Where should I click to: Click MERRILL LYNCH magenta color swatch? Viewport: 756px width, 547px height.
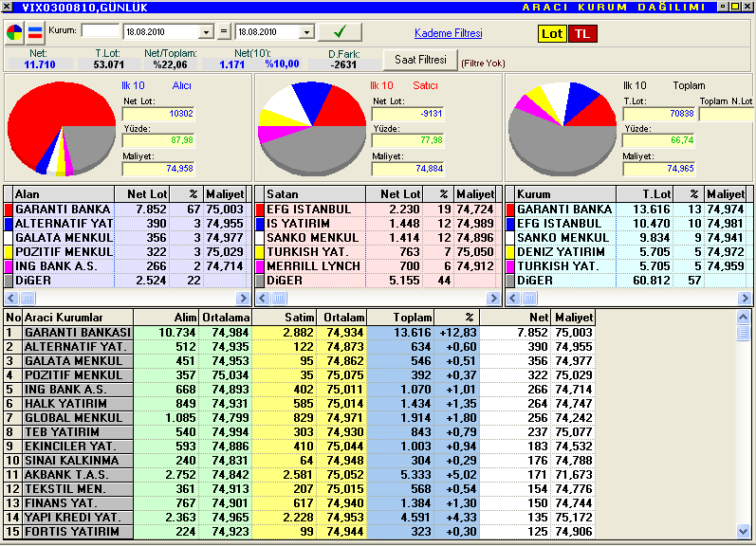click(259, 266)
